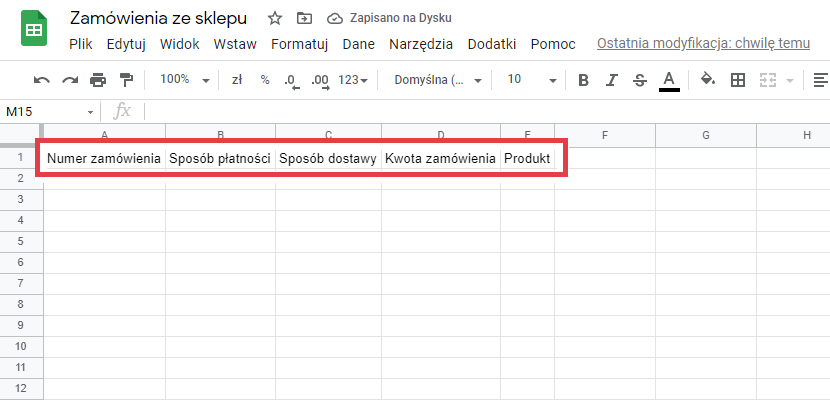The image size is (830, 400).
Task: Select the Paint format roller tool
Action: (x=126, y=80)
